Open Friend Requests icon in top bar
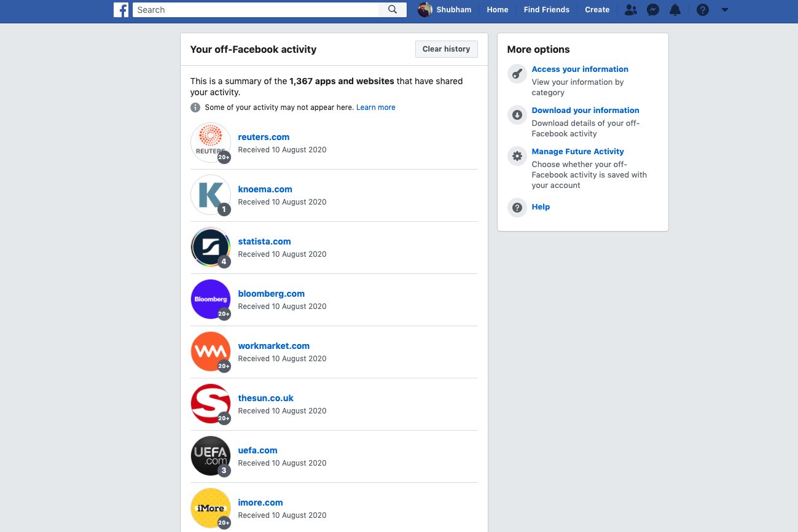This screenshot has height=532, width=798. (630, 10)
